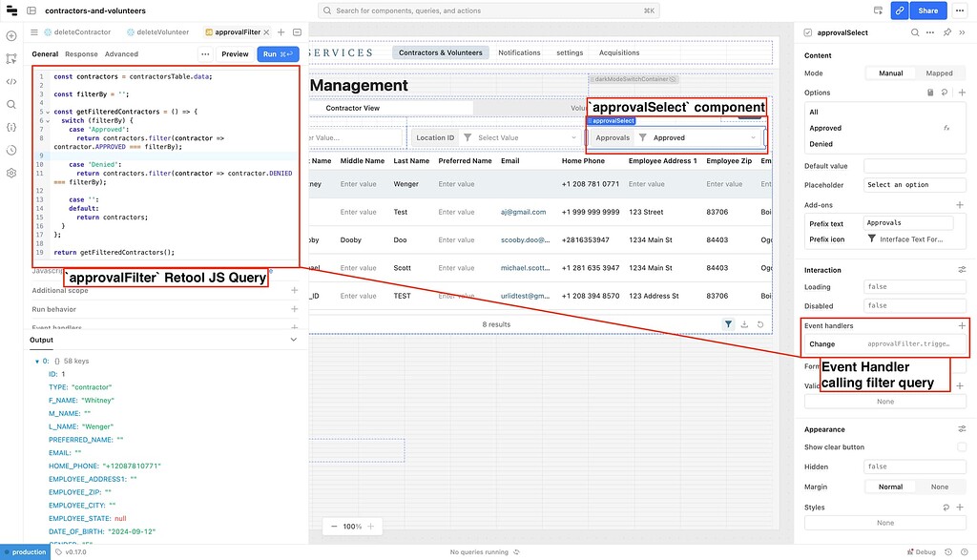Open Interaction settings sliders icon

coord(962,270)
